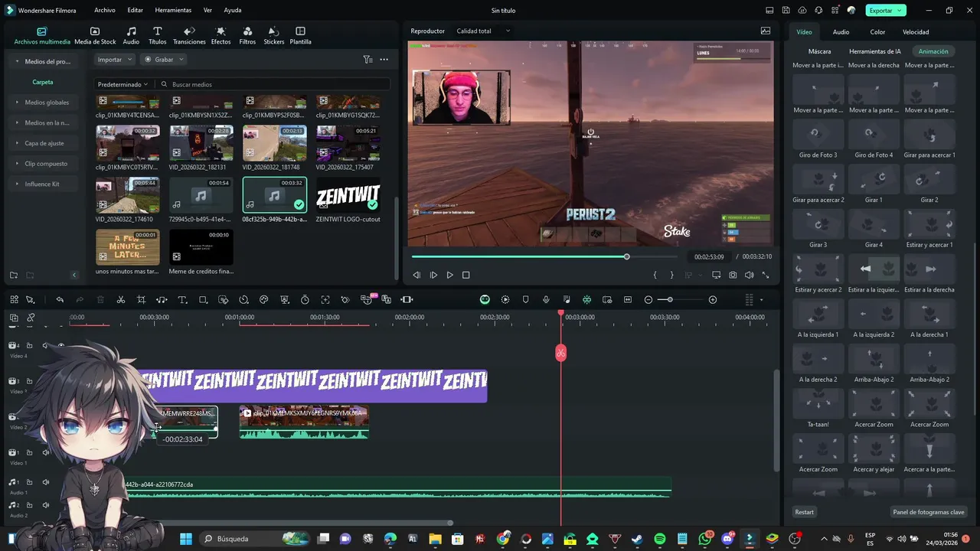This screenshot has width=980, height=551.
Task: Open the media panel three-dots menu
Action: click(384, 60)
